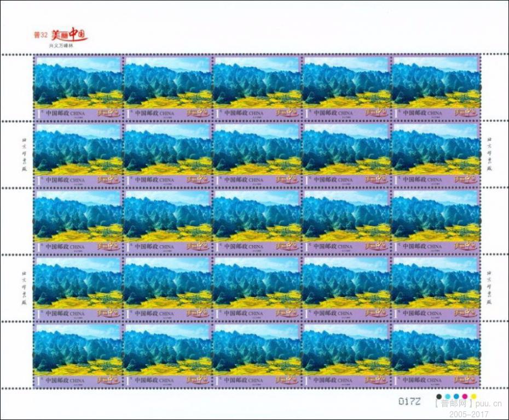Screen dimensions: 509x420
Task: Select the bottom-right stamp in the sheet
Action: (x=436, y=354)
